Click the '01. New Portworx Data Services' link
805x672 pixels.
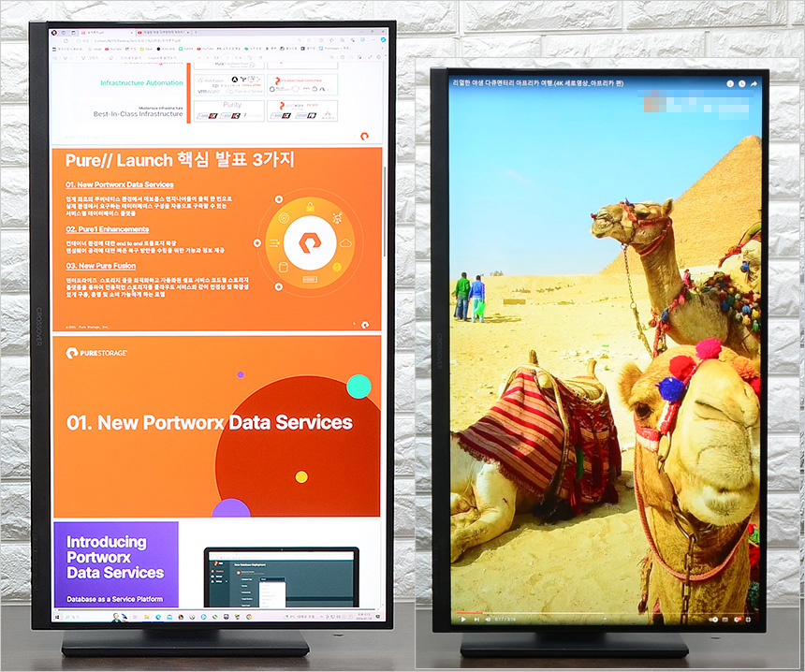pos(119,185)
